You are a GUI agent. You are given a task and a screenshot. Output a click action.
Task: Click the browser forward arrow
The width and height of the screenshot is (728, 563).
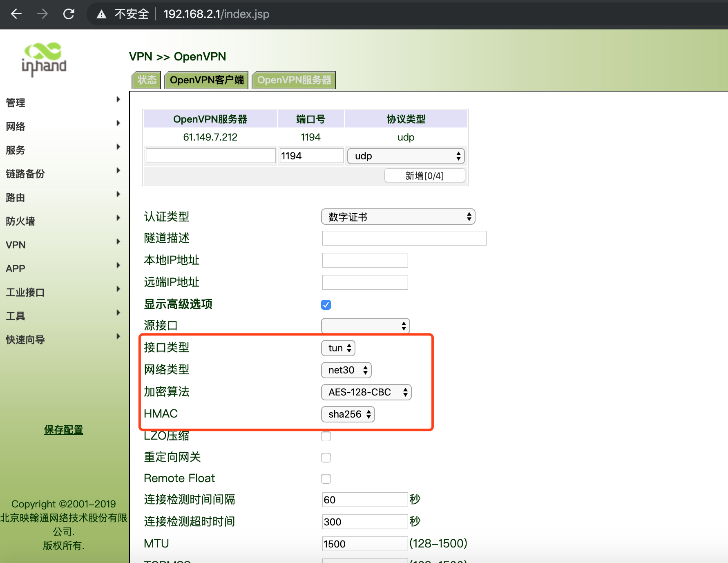coord(42,14)
